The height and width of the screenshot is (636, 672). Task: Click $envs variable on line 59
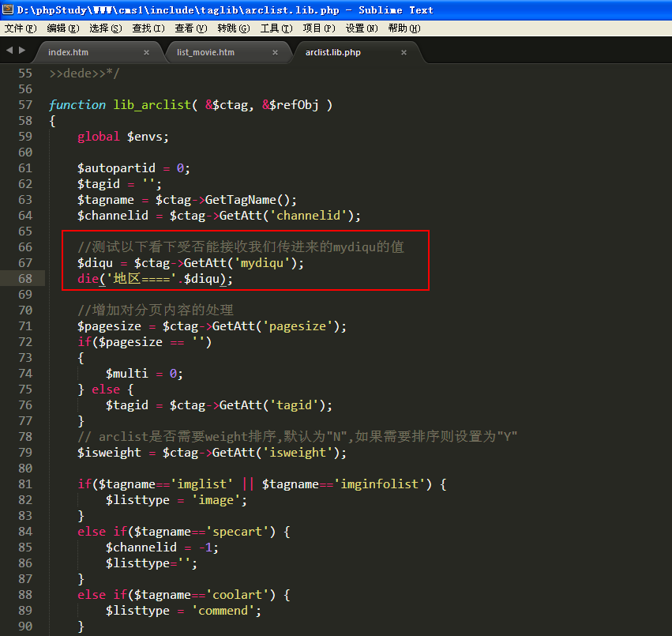145,137
